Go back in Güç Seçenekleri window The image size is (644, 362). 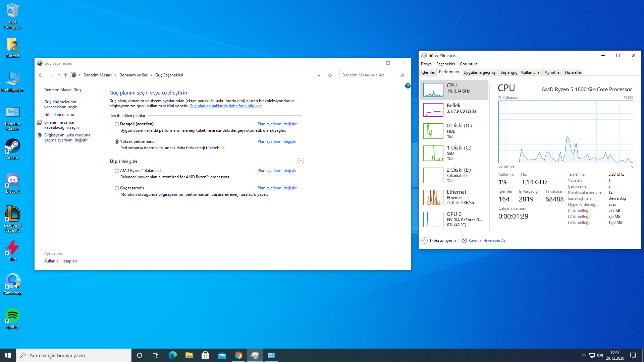[41, 75]
